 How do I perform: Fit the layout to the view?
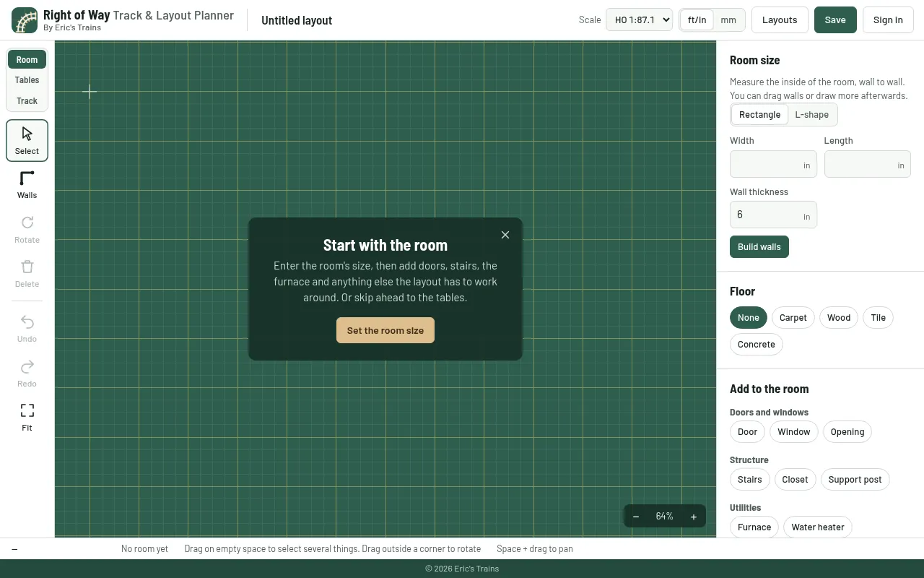pos(27,418)
